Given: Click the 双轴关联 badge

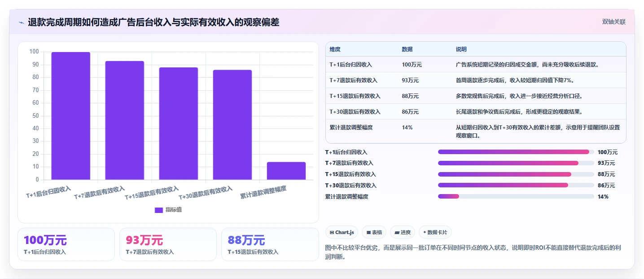Looking at the screenshot, I should point(614,22).
